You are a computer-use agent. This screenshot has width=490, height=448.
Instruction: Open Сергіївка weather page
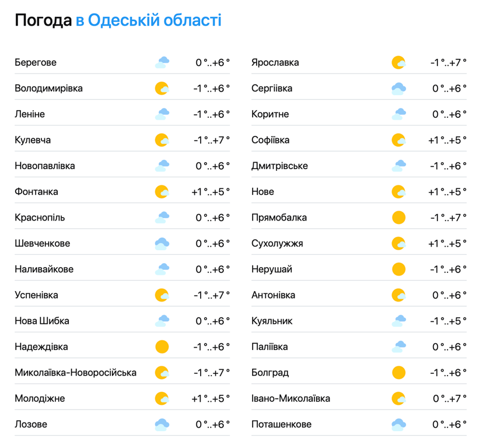pyautogui.click(x=272, y=89)
